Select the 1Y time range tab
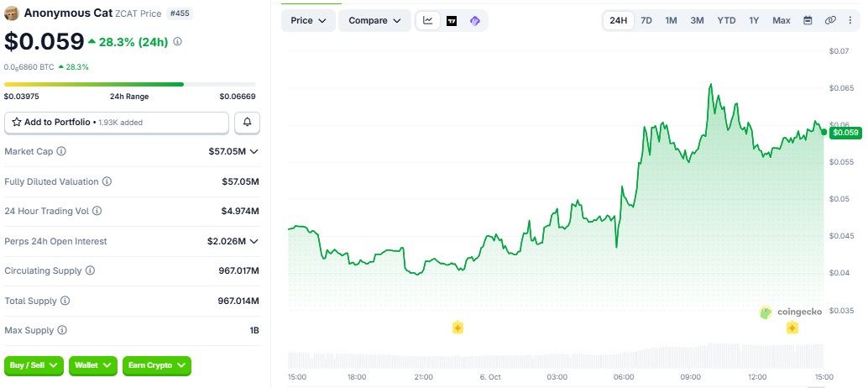868x388 pixels. (754, 20)
